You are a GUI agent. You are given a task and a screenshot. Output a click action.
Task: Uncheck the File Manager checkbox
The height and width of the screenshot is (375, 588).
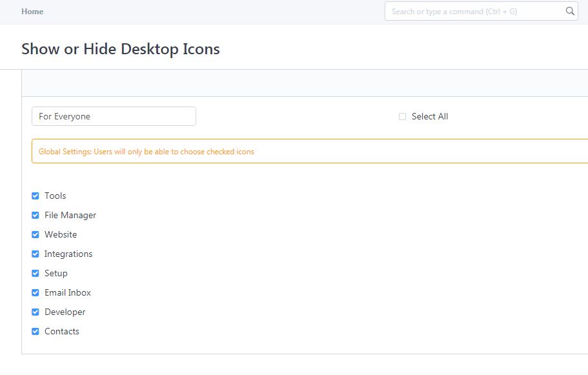pyautogui.click(x=35, y=215)
